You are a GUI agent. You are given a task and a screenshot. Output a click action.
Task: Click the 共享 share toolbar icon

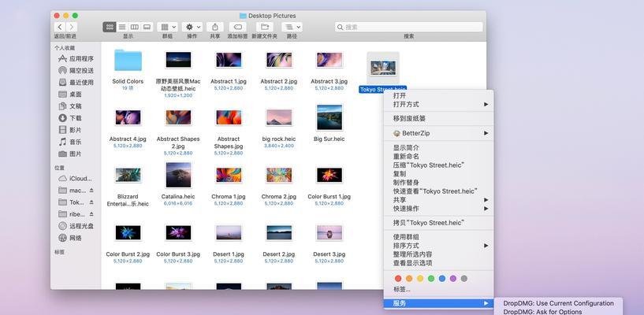click(215, 27)
